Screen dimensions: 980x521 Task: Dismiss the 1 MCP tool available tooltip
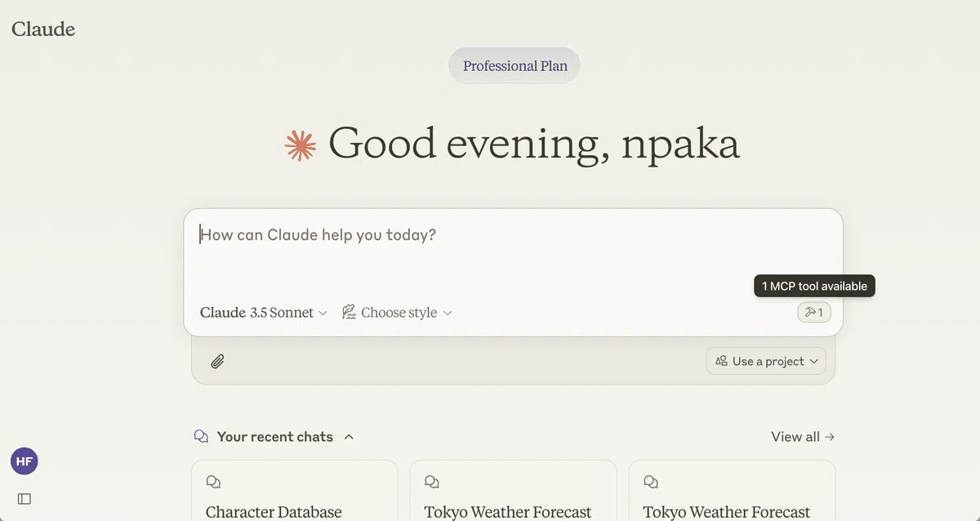[813, 286]
